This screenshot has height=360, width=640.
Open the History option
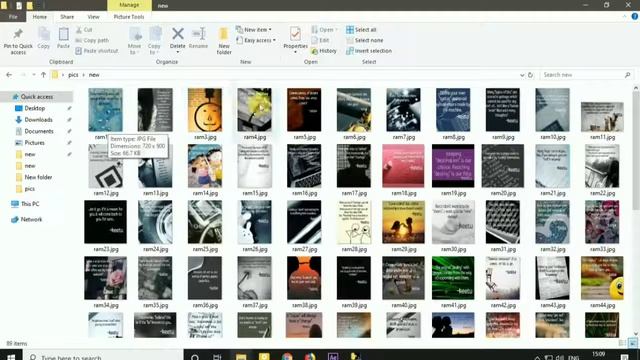coord(324,51)
